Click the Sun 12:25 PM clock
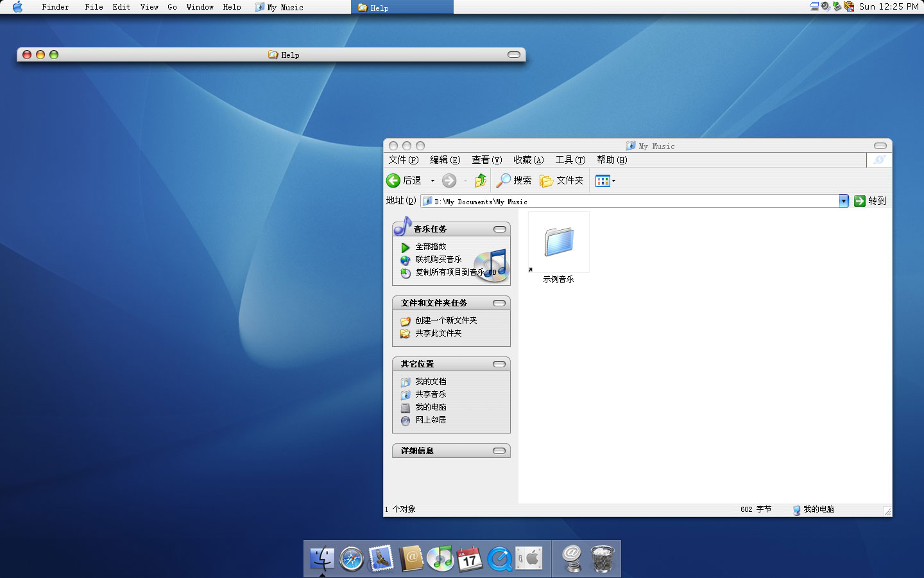 coord(889,6)
